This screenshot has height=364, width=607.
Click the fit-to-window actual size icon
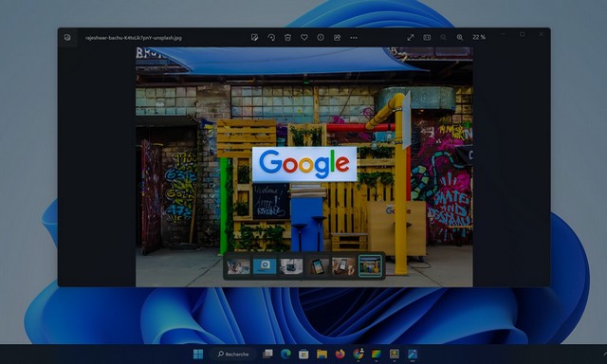tap(427, 37)
